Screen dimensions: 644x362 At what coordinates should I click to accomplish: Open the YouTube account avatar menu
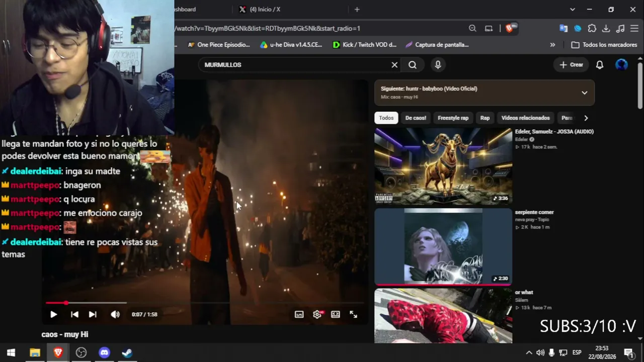(622, 64)
